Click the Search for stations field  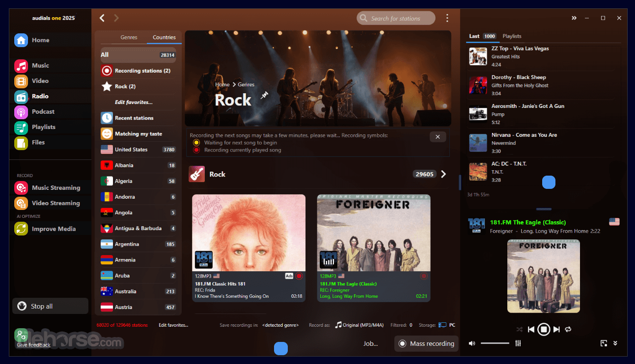point(396,18)
